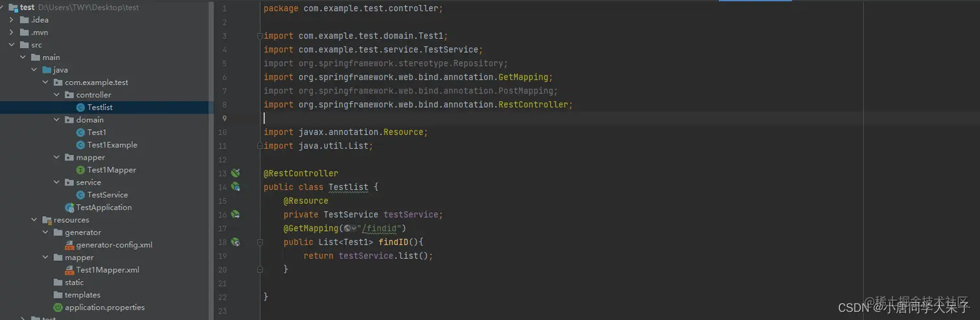980x320 pixels.
Task: Click the TestService class icon
Action: tap(80, 195)
